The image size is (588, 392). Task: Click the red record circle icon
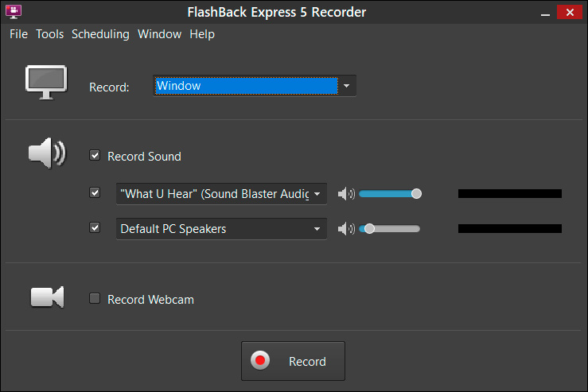[x=260, y=361]
